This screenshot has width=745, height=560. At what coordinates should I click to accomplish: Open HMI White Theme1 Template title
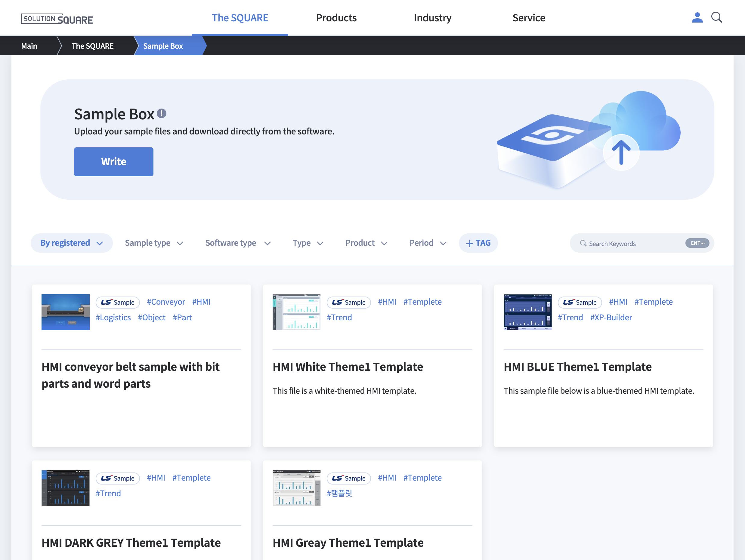(x=348, y=367)
